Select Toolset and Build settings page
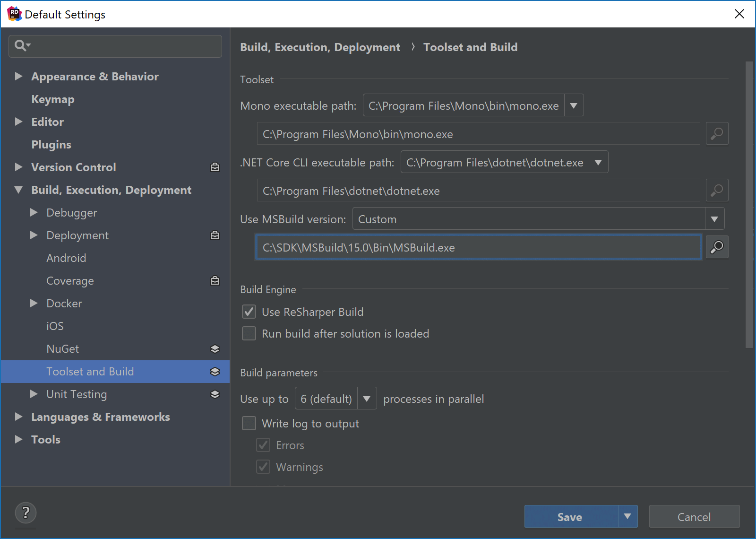Image resolution: width=756 pixels, height=539 pixels. pos(115,372)
